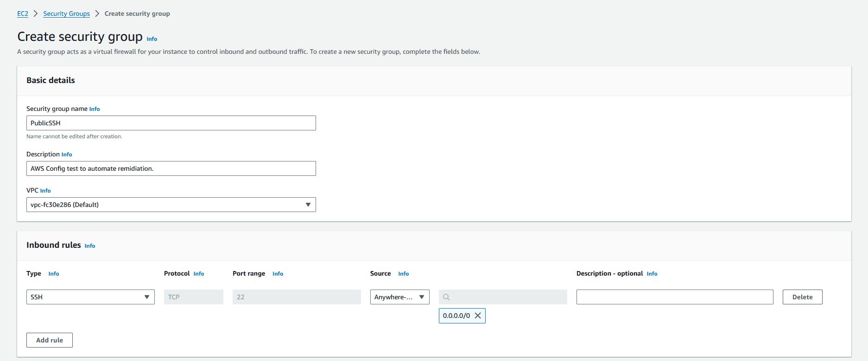The width and height of the screenshot is (868, 361).
Task: Open Info link for Security group name
Action: pyautogui.click(x=95, y=109)
